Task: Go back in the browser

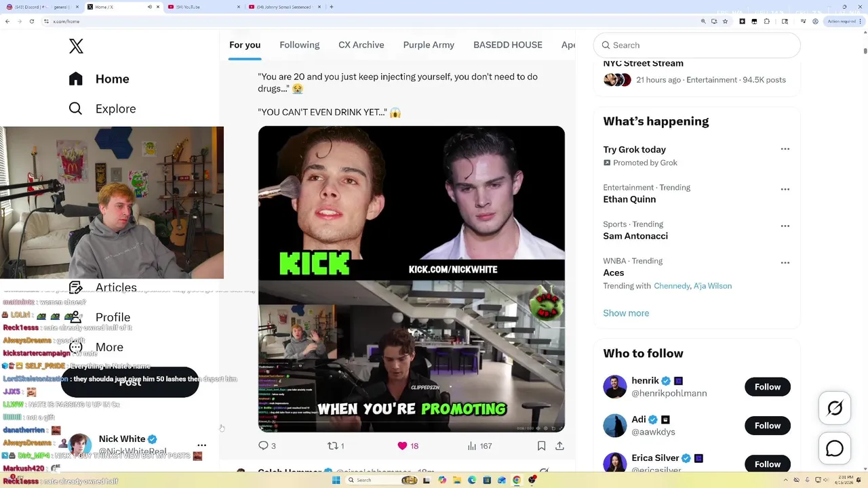Action: point(7,21)
